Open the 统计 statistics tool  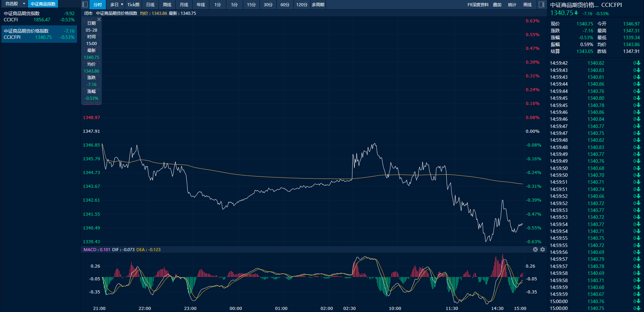coord(512,4)
